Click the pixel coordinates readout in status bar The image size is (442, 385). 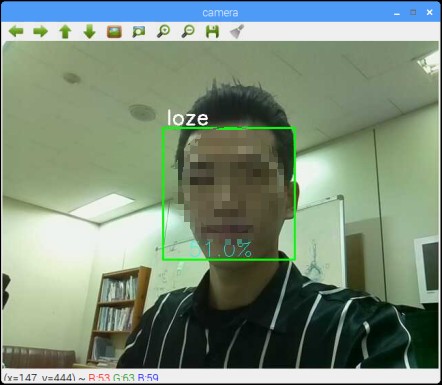pyautogui.click(x=40, y=378)
